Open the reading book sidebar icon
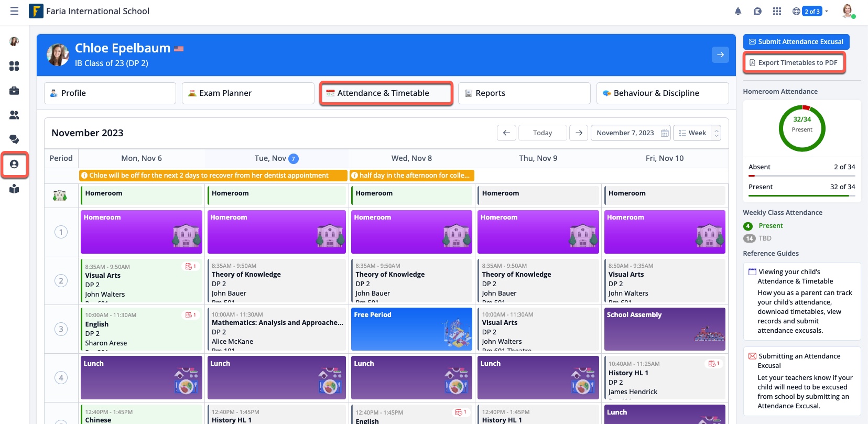This screenshot has width=868, height=424. pos(14,189)
